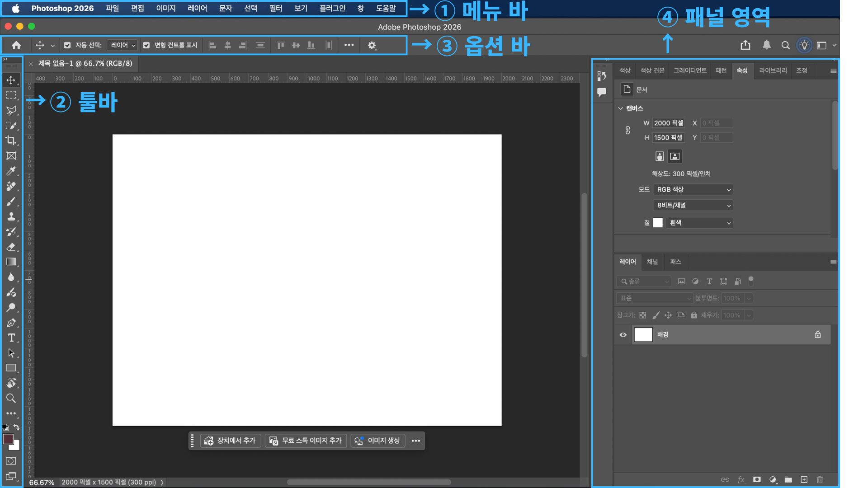Open the 표준 blend mode dropdown
Screen dimensions: 868x488
655,298
